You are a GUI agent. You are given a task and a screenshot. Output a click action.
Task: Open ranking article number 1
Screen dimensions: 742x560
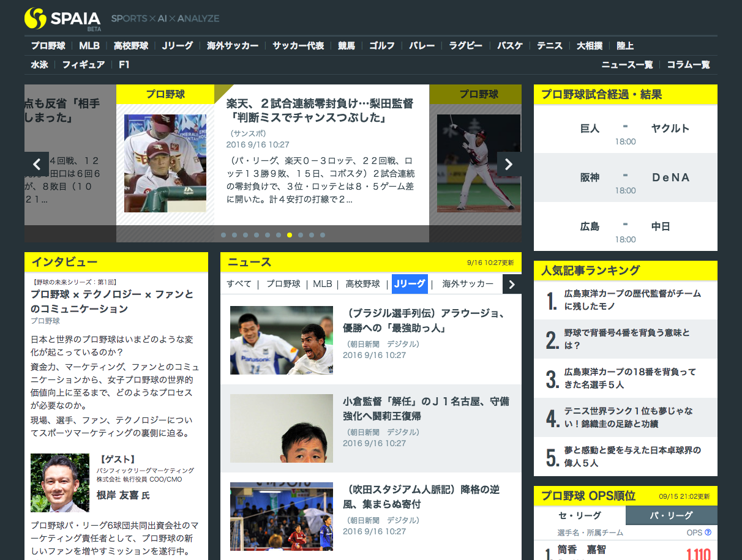[626, 300]
